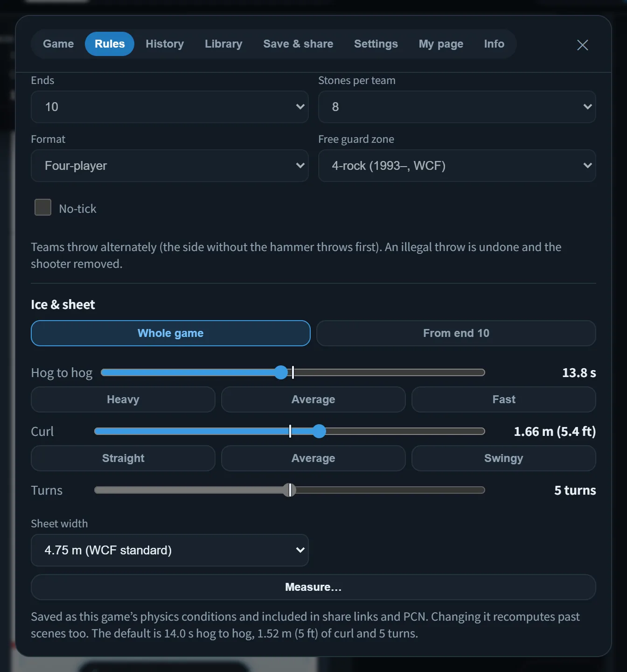This screenshot has width=627, height=672.
Task: Switch ice scope to From end 10
Action: 456,333
